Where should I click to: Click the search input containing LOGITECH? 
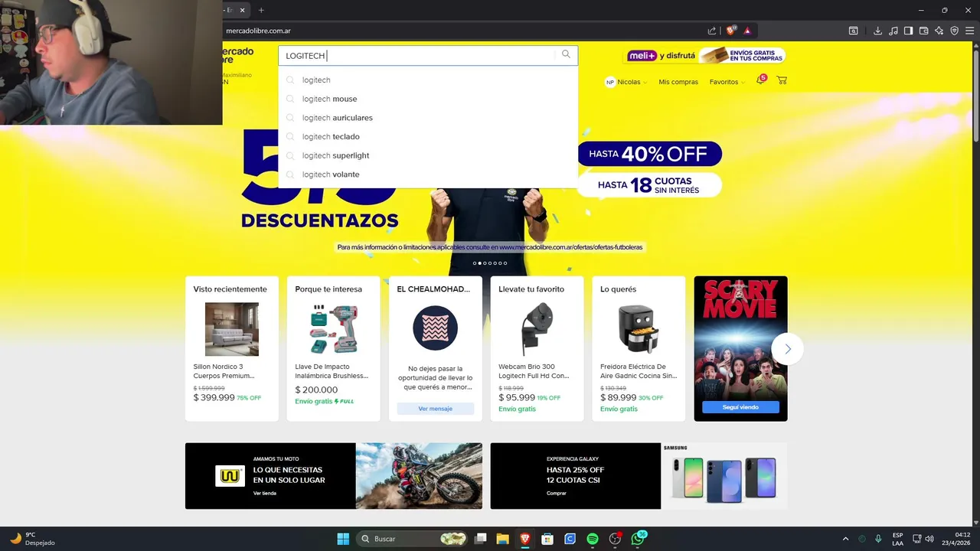point(417,55)
